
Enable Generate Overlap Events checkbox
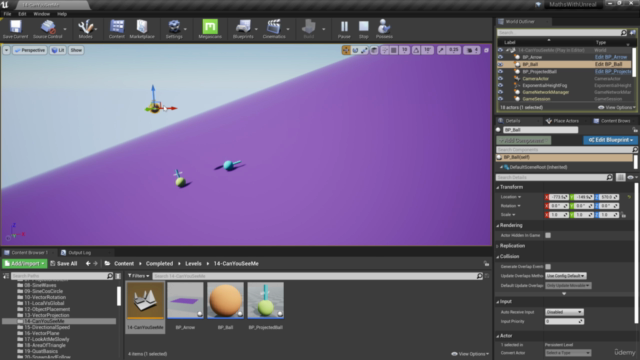pyautogui.click(x=548, y=267)
